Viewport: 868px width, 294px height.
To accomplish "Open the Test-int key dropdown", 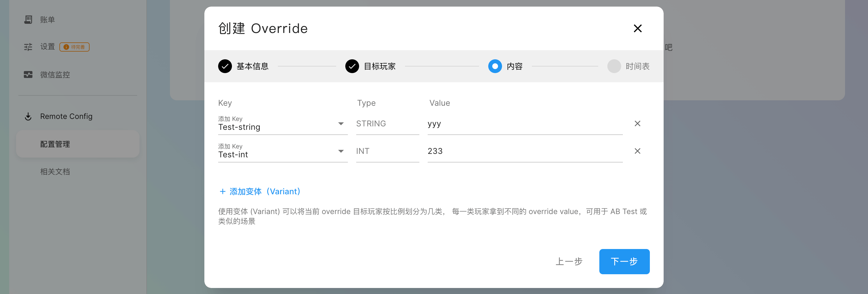I will pos(341,151).
